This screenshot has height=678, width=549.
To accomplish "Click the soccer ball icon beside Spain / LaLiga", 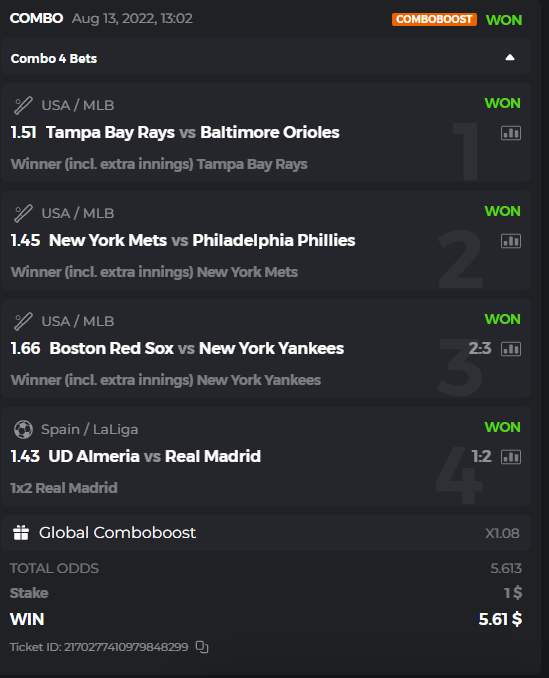I will click(x=23, y=429).
